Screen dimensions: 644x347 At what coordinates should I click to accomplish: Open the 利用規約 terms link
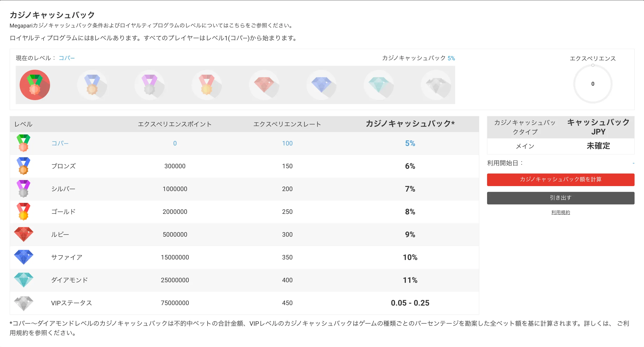[x=560, y=212]
